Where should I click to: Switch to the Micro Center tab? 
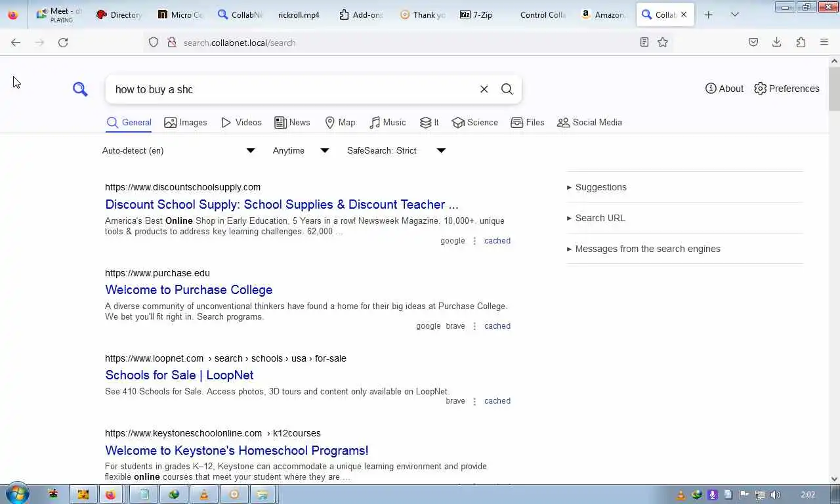pyautogui.click(x=180, y=14)
